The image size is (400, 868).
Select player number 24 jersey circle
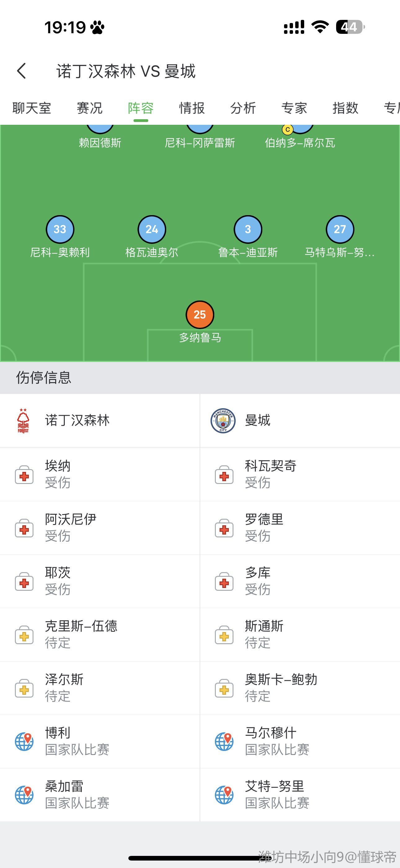click(x=152, y=229)
